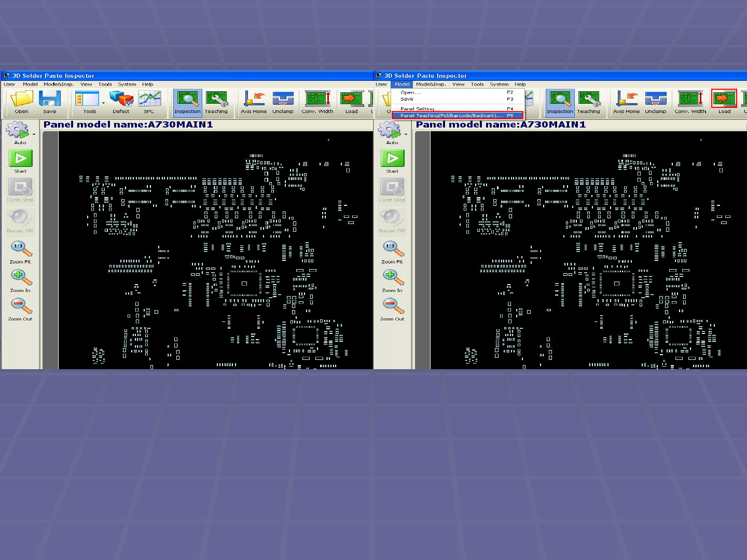
Task: Open the View menu in the left window
Action: [86, 84]
